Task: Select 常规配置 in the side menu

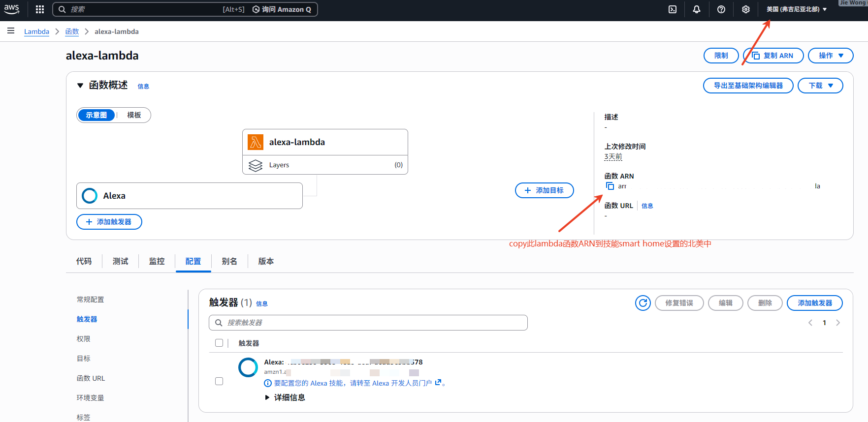Action: (91, 300)
